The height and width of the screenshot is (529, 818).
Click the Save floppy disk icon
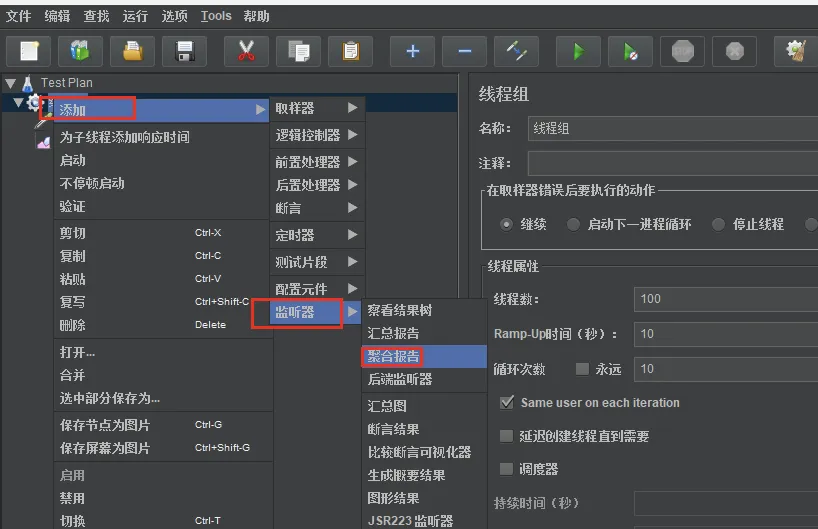coord(185,51)
